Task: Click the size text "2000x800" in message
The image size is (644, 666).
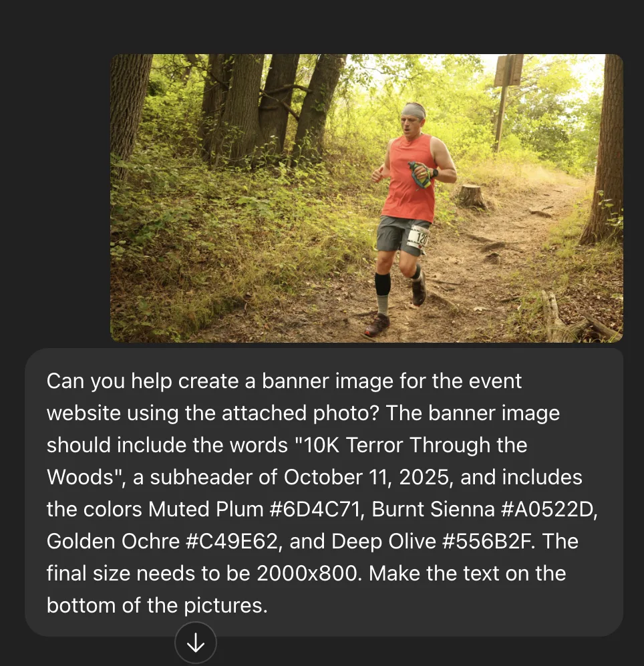Action: (309, 573)
